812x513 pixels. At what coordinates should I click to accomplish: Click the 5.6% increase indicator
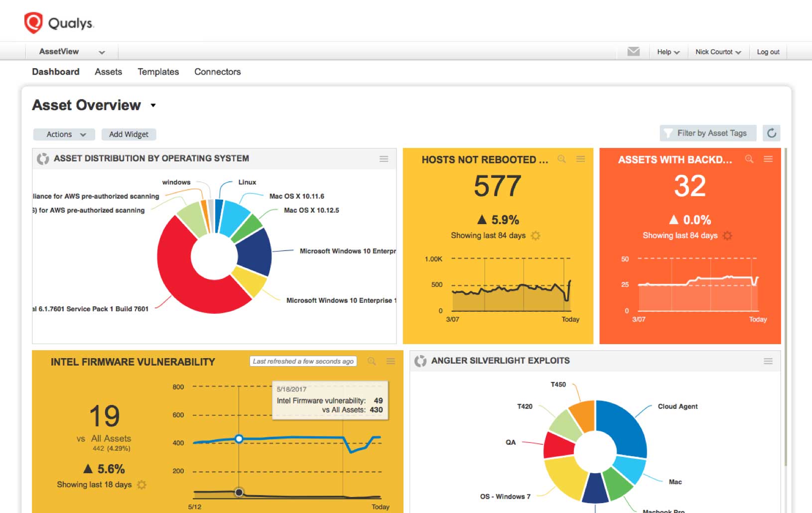(x=104, y=469)
